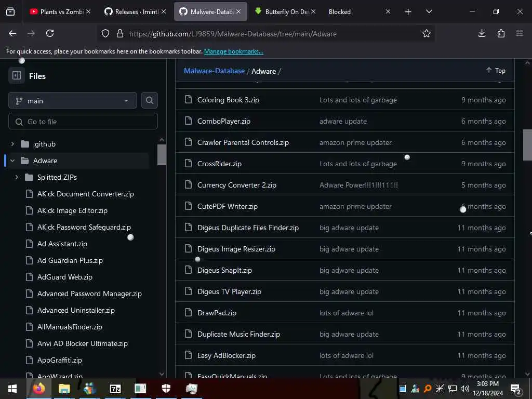Viewport: 532px width, 399px height.
Task: Open Firefox application hamburger menu
Action: (520, 33)
